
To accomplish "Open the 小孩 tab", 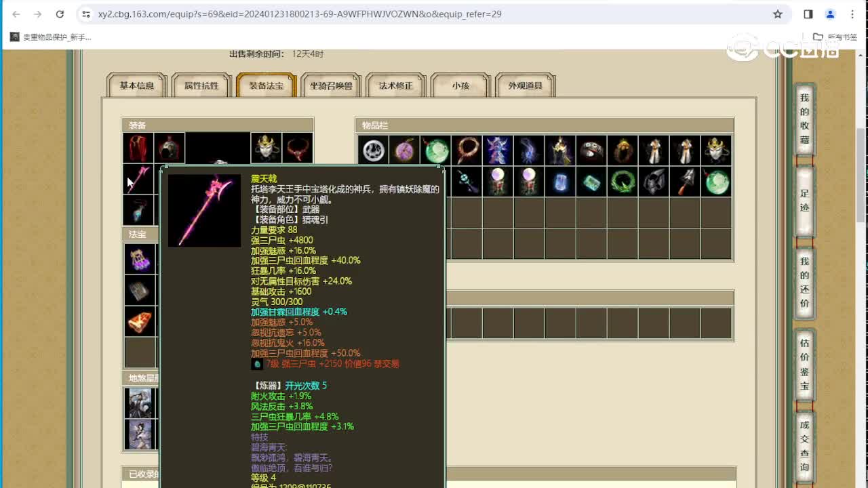I will [460, 85].
